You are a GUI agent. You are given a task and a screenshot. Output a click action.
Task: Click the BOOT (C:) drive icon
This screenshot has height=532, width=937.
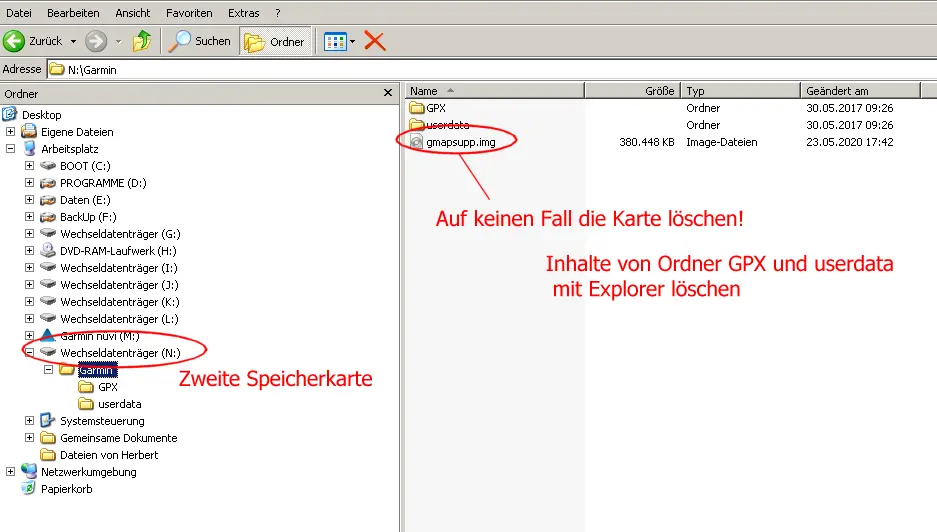point(48,166)
